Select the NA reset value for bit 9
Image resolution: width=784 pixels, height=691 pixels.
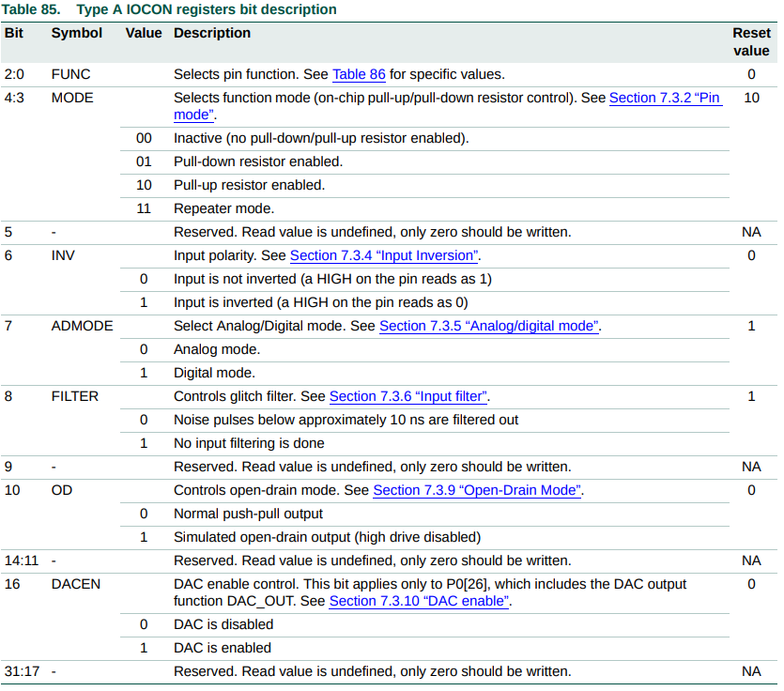click(751, 467)
